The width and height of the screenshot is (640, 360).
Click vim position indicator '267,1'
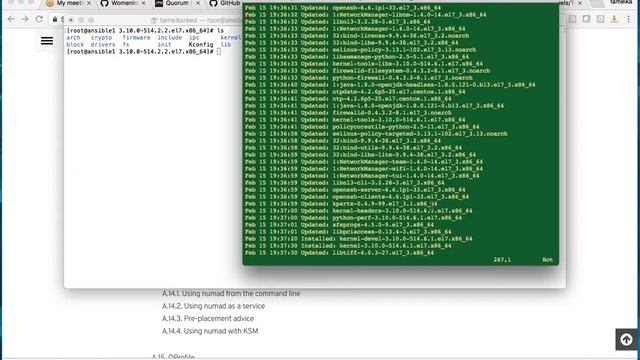(502, 260)
